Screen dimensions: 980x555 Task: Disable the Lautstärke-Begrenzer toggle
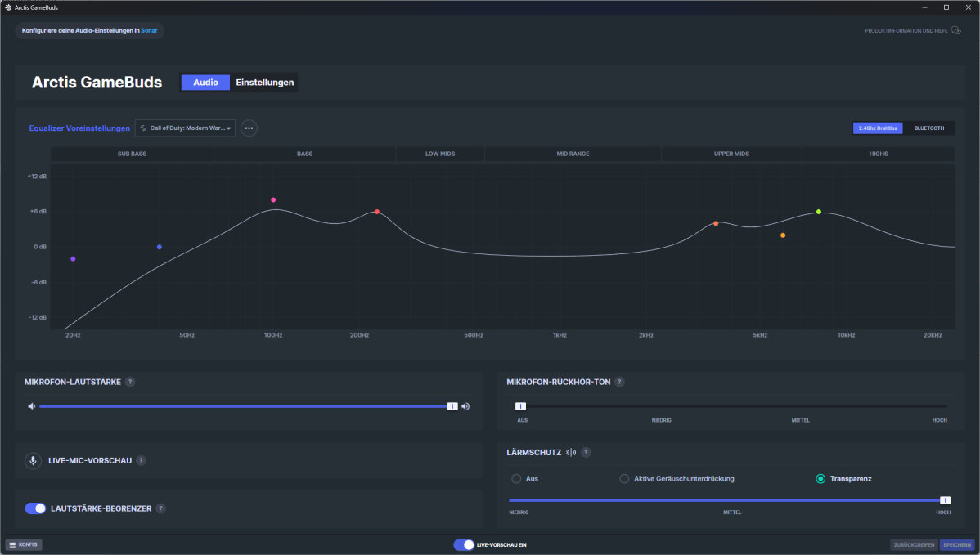(x=35, y=508)
